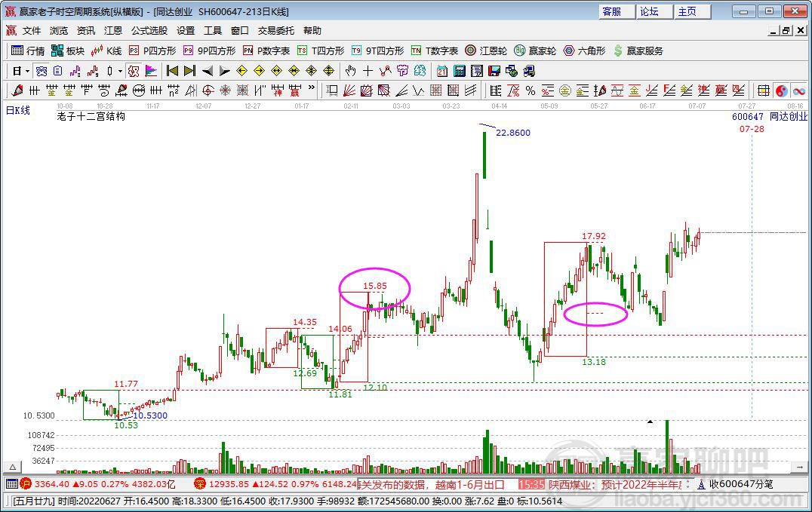812x512 pixels.
Task: Open the T数字表 number table
Action: point(435,51)
